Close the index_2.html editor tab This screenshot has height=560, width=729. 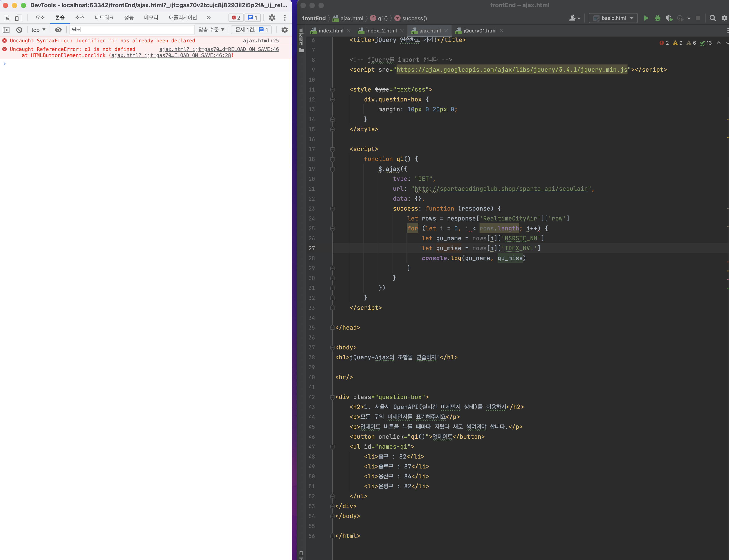(402, 31)
